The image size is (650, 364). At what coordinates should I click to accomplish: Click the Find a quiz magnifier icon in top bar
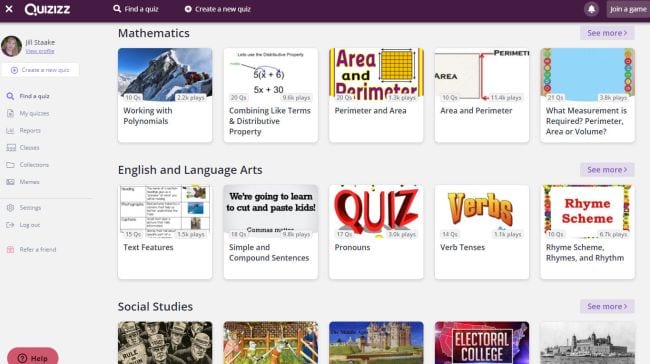pos(117,9)
